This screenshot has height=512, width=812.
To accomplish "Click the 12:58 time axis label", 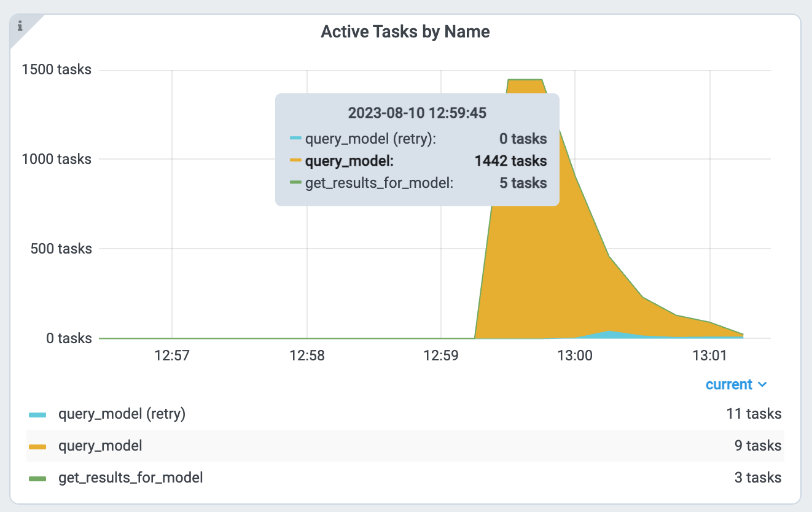I will [x=306, y=355].
